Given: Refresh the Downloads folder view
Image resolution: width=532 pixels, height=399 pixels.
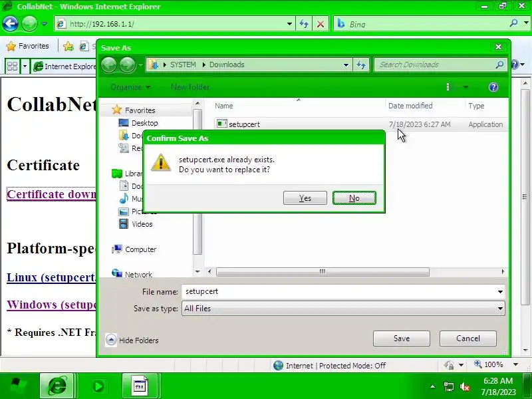Looking at the screenshot, I should (361, 65).
